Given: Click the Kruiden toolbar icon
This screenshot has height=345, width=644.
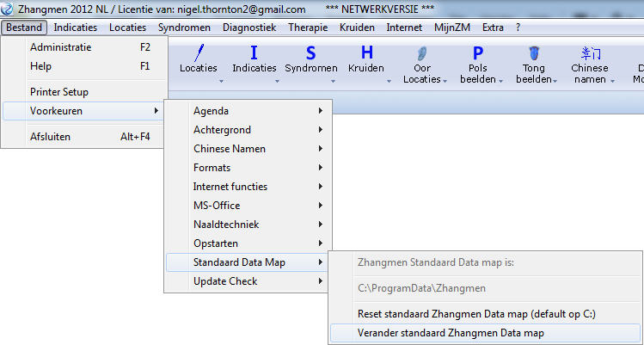Looking at the screenshot, I should [366, 53].
